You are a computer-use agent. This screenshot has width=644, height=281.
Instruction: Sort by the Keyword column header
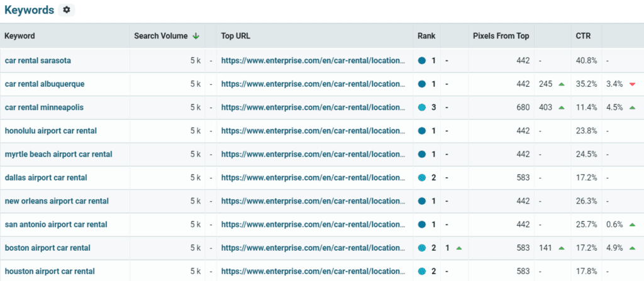coord(19,36)
